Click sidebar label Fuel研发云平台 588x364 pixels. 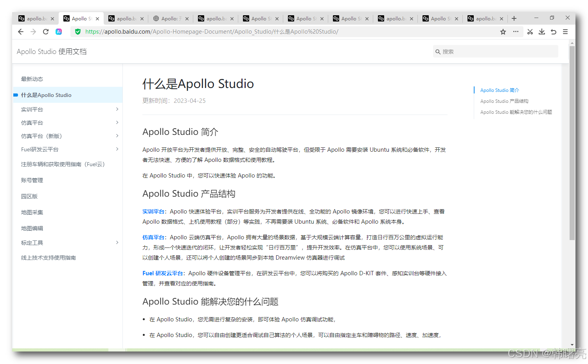click(x=40, y=149)
